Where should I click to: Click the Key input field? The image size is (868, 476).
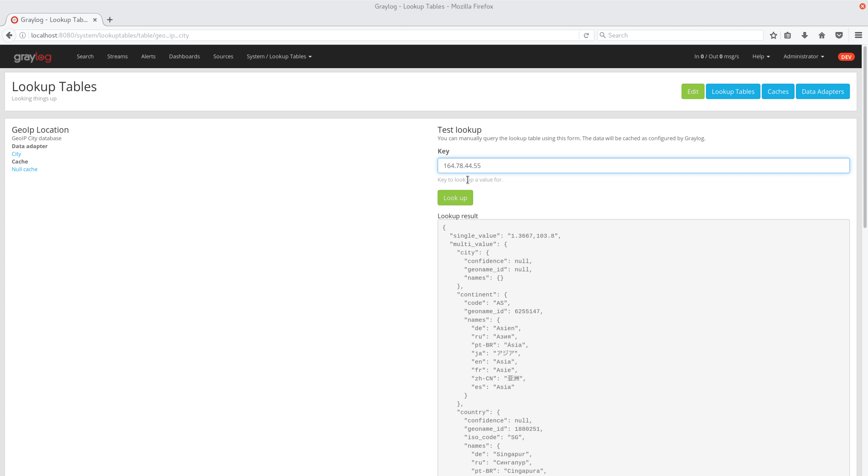click(x=643, y=166)
